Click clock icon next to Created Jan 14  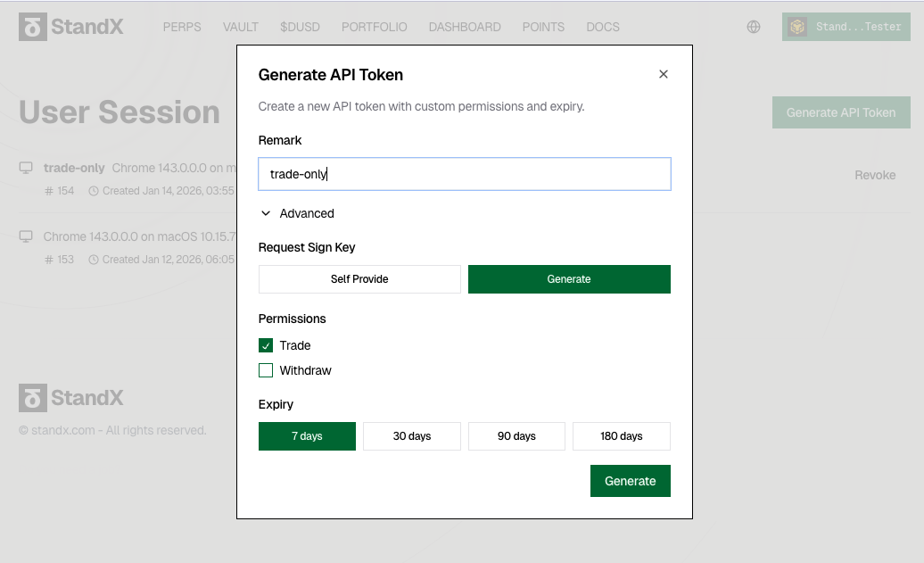[x=94, y=191]
